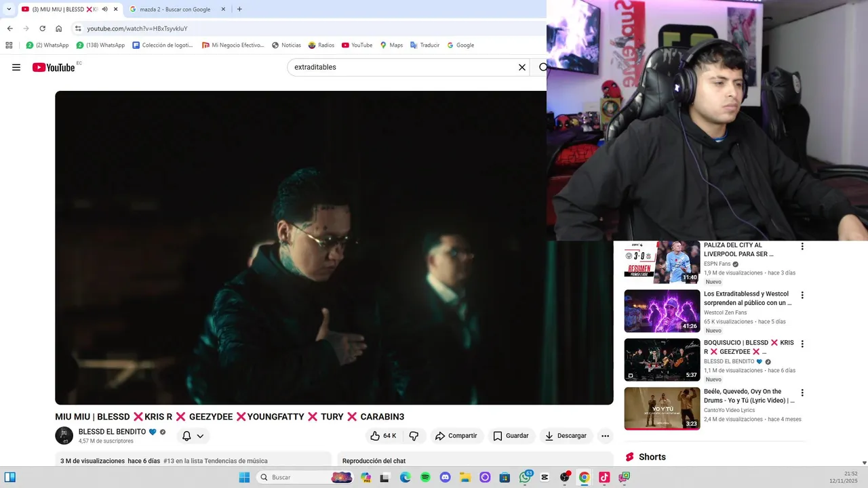Screen dimensions: 868x488
Task: Open the Maps bookmark
Action: (x=391, y=45)
